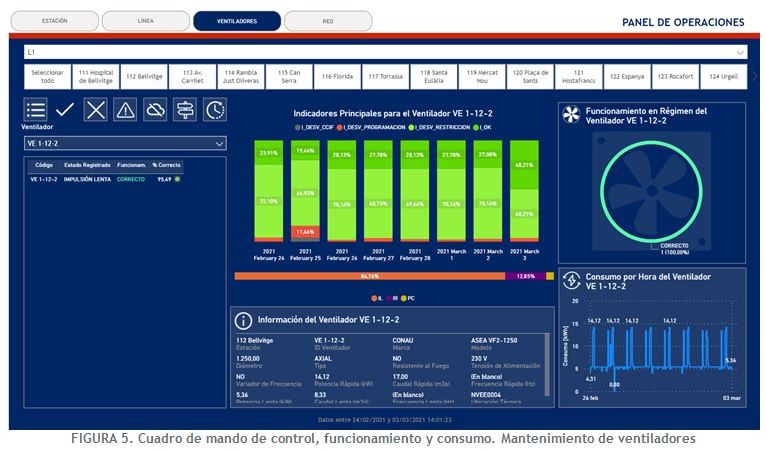
Task: Click the I_DESV_PROGRAMACION red legend swatch
Action: coord(340,128)
